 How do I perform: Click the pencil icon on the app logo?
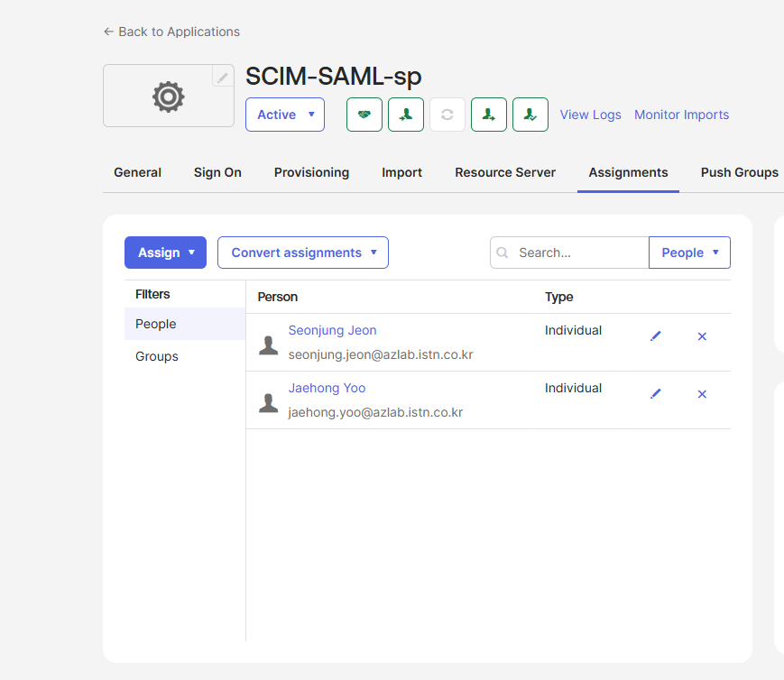click(x=223, y=76)
